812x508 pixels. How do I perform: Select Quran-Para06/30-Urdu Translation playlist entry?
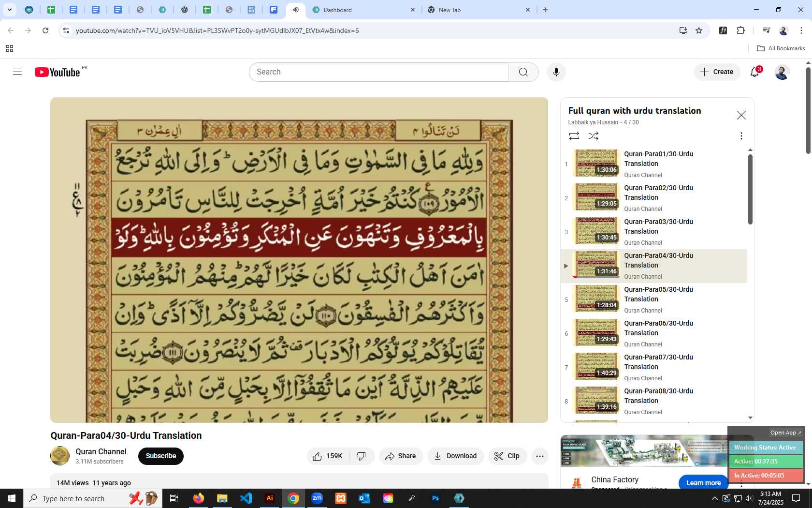654,333
